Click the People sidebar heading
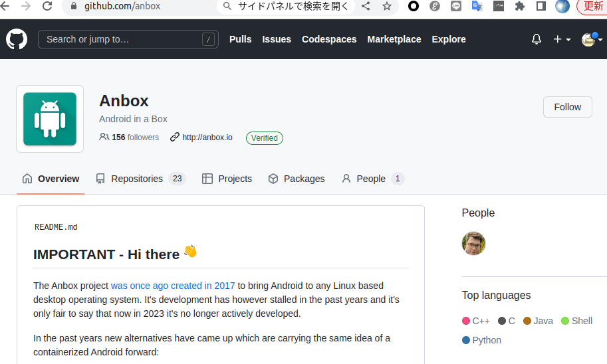Viewport: 607px width, 364px height. [478, 213]
